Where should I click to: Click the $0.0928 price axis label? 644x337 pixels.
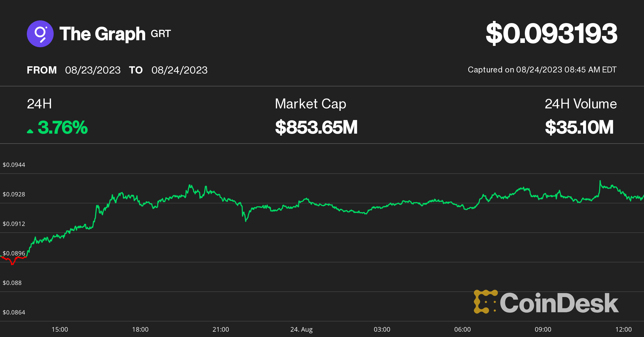[x=14, y=194]
